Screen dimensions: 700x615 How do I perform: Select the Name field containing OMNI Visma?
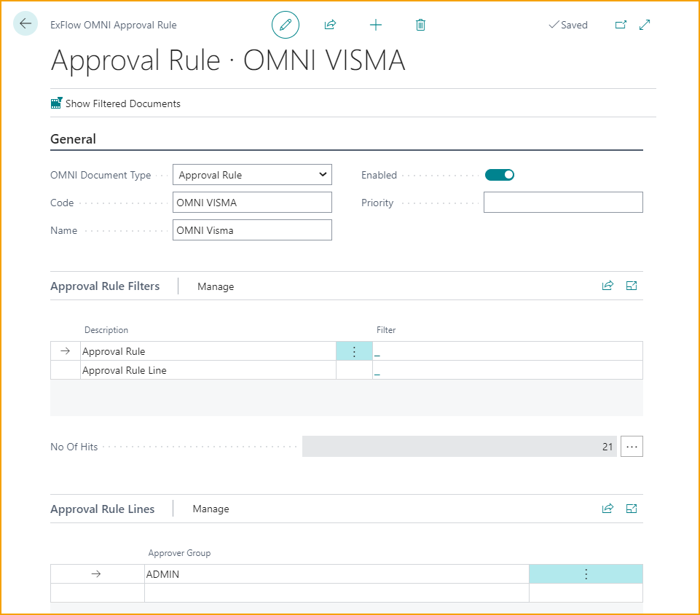tap(252, 230)
